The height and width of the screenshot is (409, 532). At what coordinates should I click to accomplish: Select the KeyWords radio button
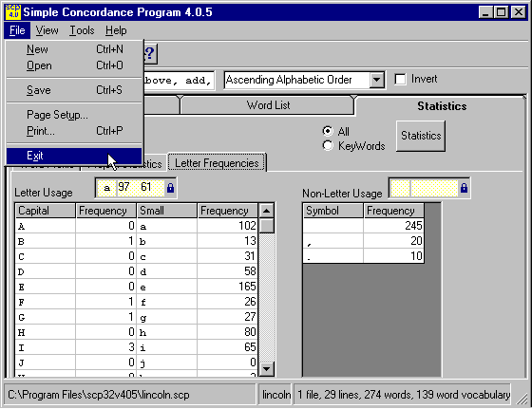click(328, 145)
